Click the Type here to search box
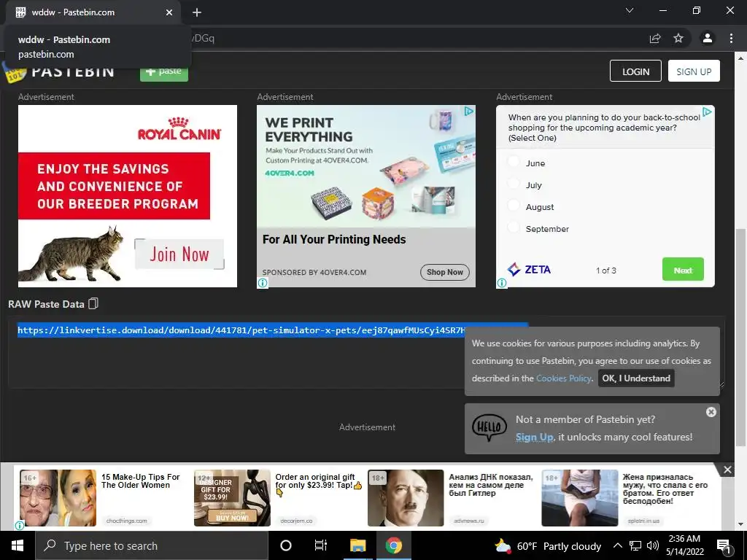747x560 pixels. pyautogui.click(x=152, y=545)
